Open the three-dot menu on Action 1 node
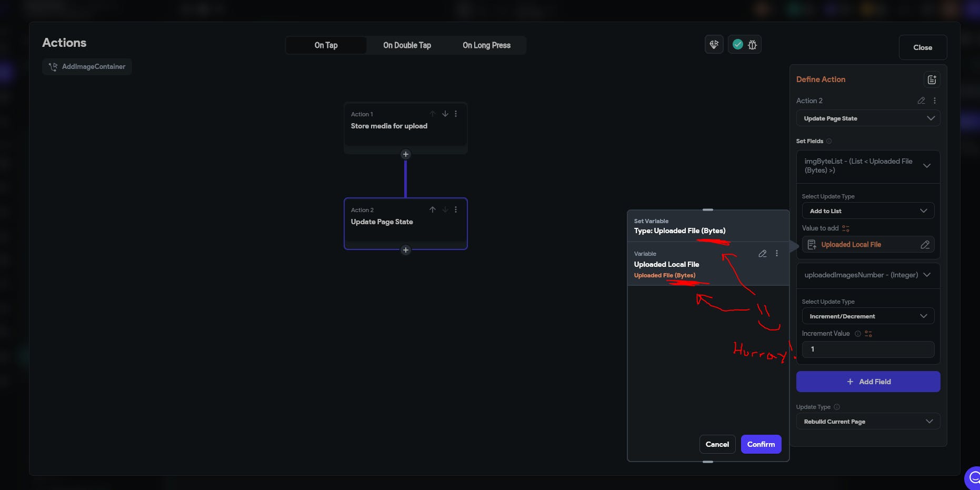 456,114
